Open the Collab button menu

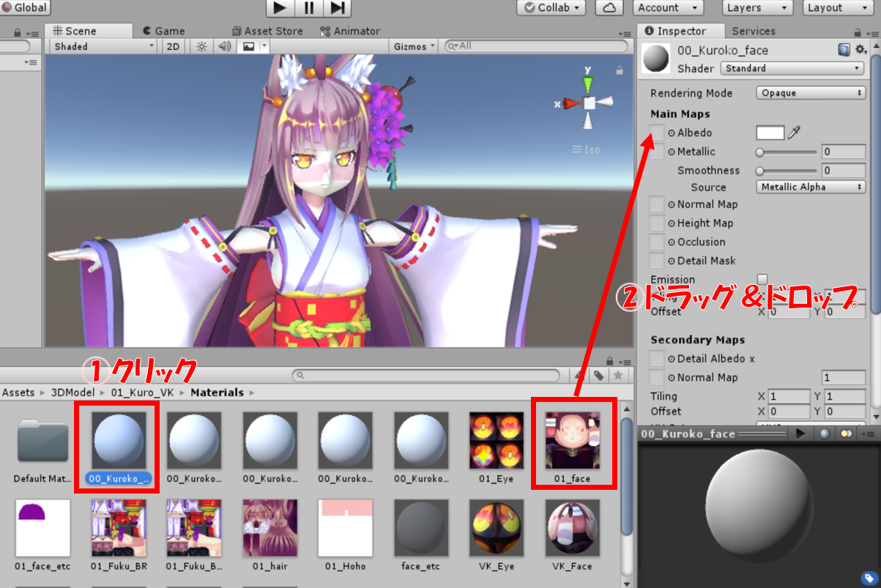[x=551, y=8]
